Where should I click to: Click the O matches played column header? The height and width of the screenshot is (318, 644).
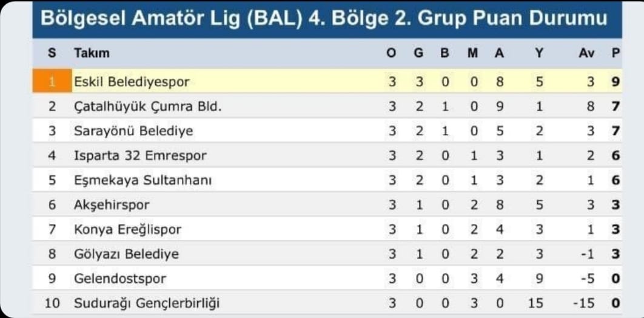click(391, 53)
